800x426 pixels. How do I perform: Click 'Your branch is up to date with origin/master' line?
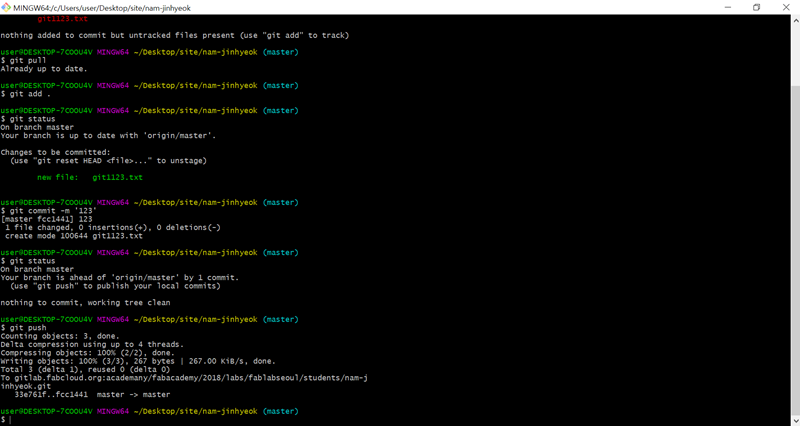click(x=108, y=136)
